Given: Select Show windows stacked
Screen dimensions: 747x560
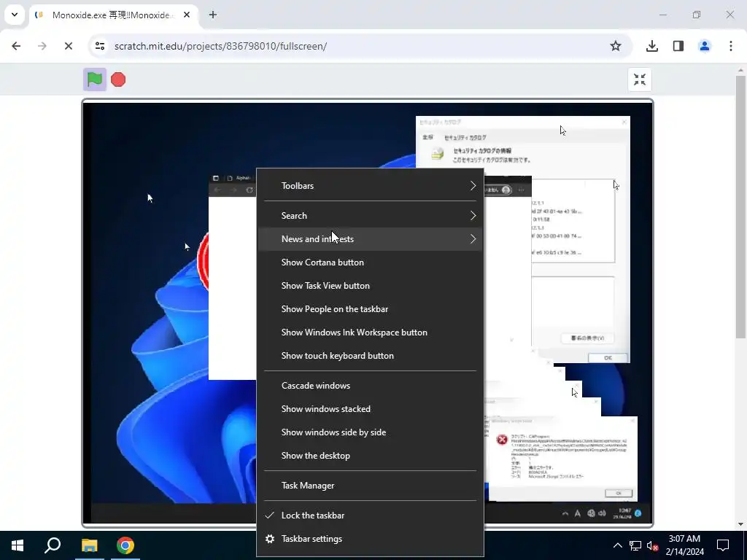Looking at the screenshot, I should coord(370,409).
